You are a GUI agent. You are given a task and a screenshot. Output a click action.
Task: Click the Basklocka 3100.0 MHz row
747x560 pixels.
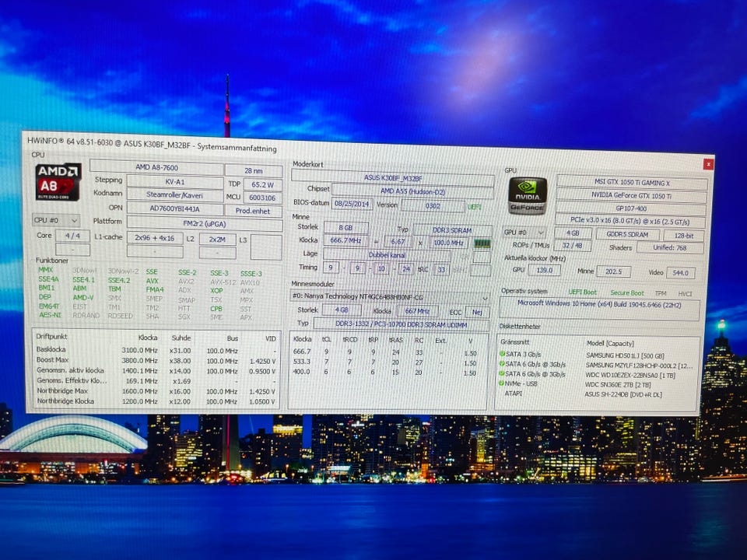click(156, 350)
